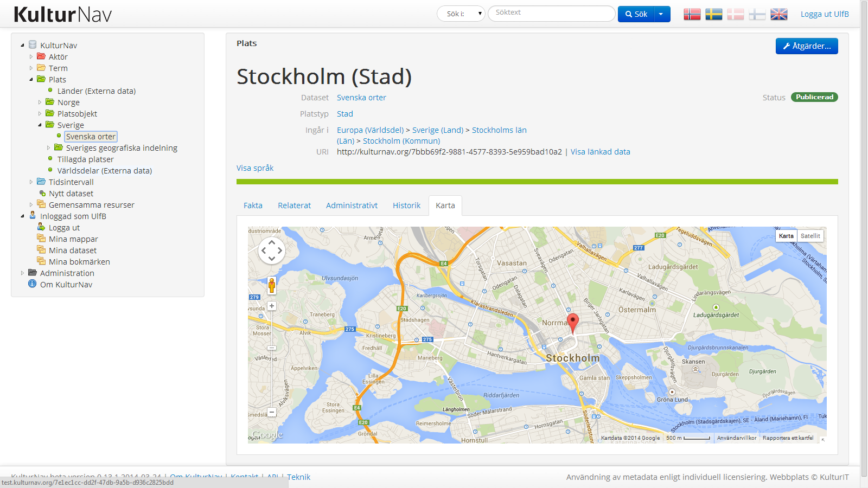Collapse the Sverige tree node
Viewport: 868px width, 488px height.
pyautogui.click(x=40, y=125)
